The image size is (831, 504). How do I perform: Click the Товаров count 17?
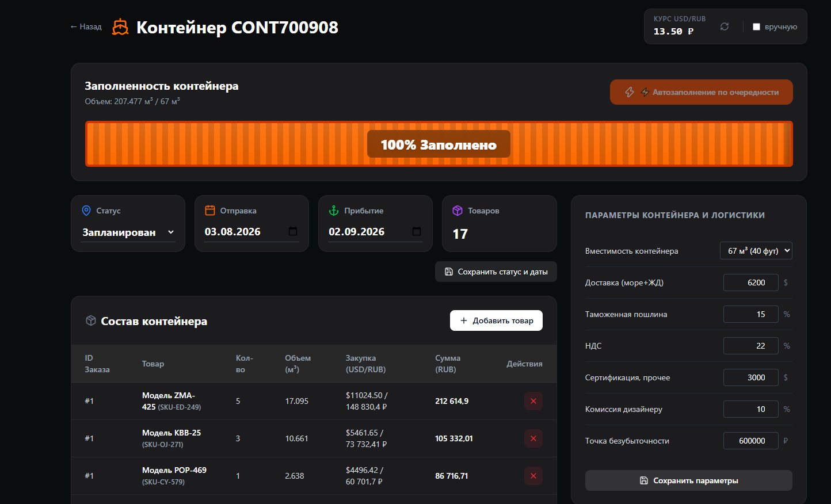(x=460, y=234)
